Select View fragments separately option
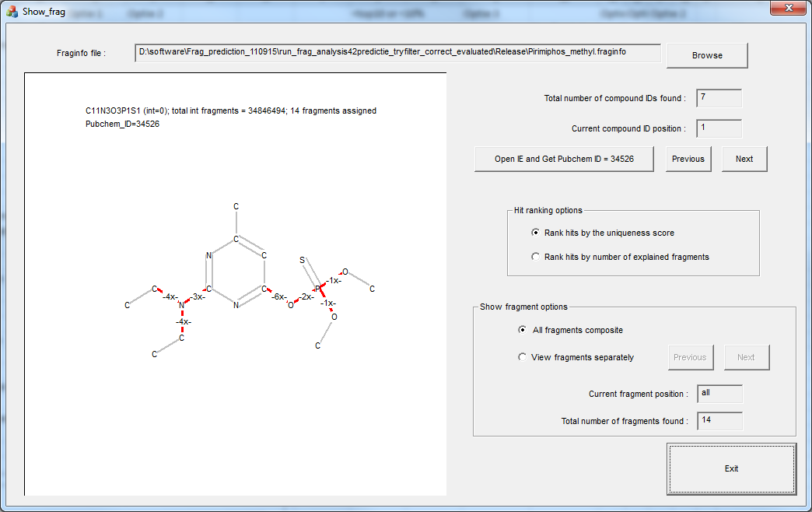Image resolution: width=812 pixels, height=512 pixels. click(523, 357)
